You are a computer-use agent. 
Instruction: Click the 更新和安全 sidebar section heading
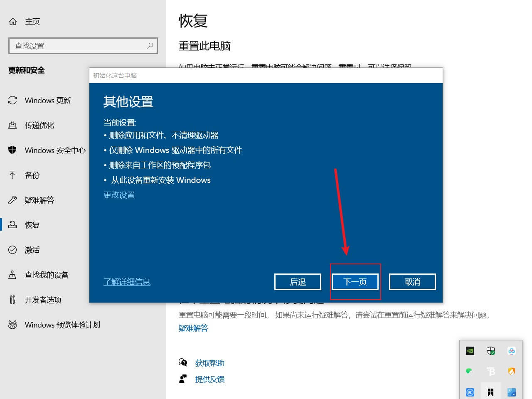[27, 70]
